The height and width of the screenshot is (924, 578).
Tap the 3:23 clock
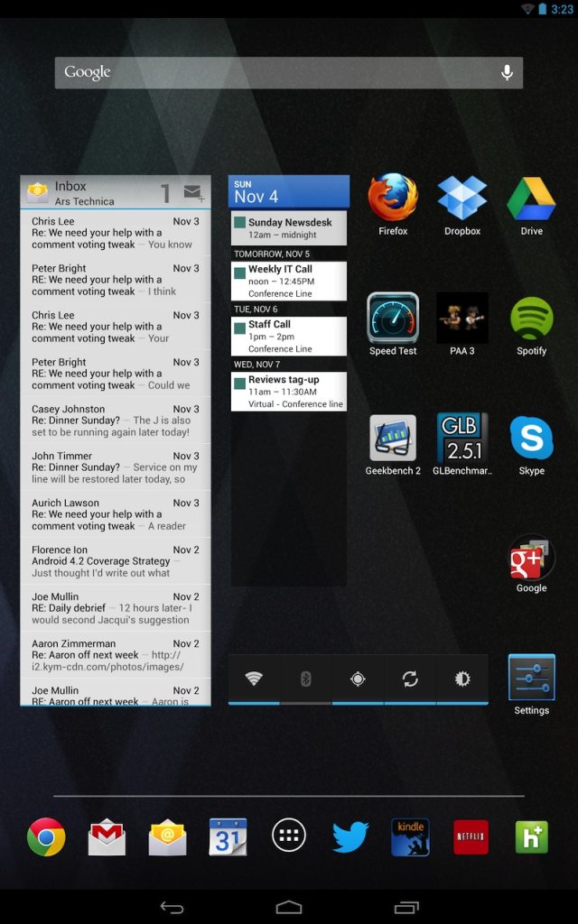click(562, 9)
